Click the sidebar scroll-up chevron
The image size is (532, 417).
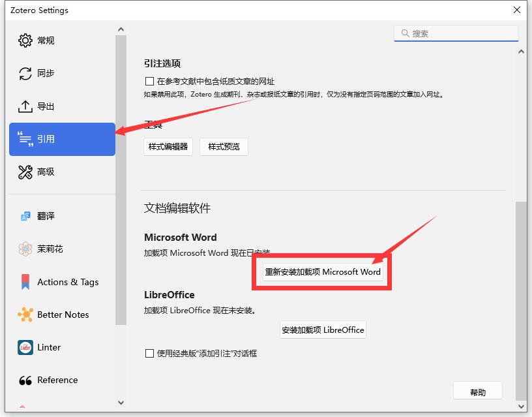tap(121, 29)
